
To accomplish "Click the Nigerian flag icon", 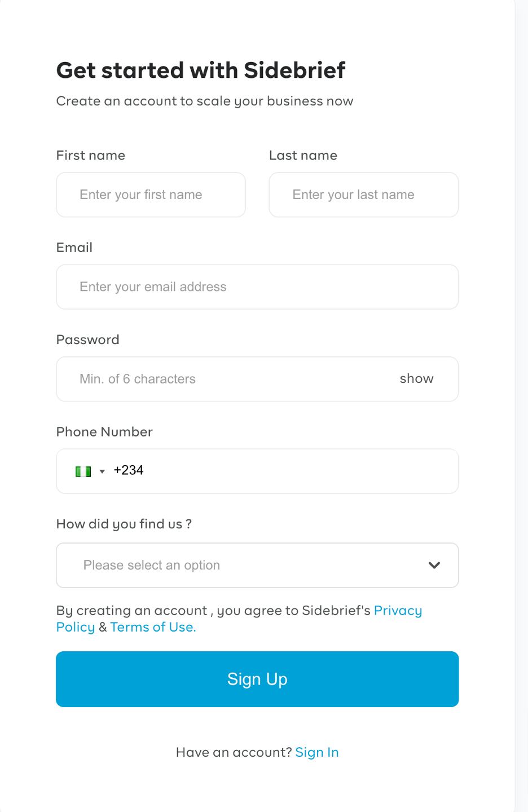I will click(x=83, y=471).
